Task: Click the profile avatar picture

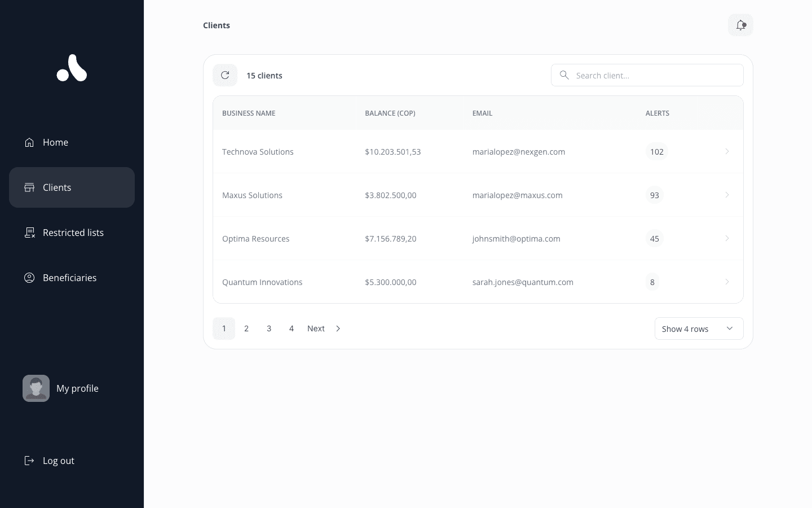Action: tap(36, 388)
